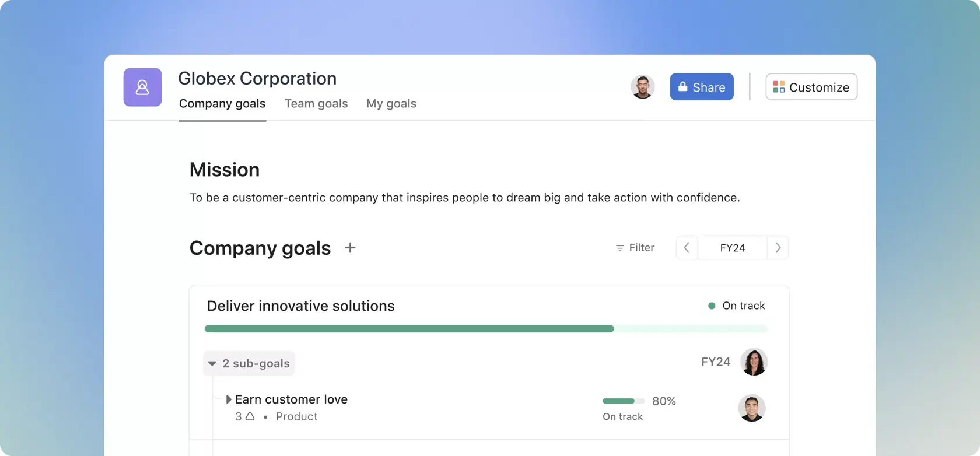Click the 80% progress bar of Earn customer love

click(622, 401)
